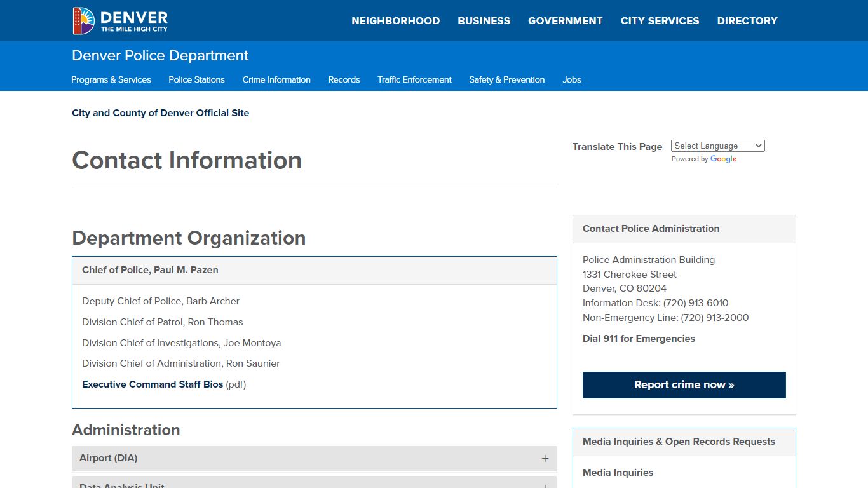The width and height of the screenshot is (868, 488).
Task: Click Media Inquiries subheading
Action: click(618, 473)
